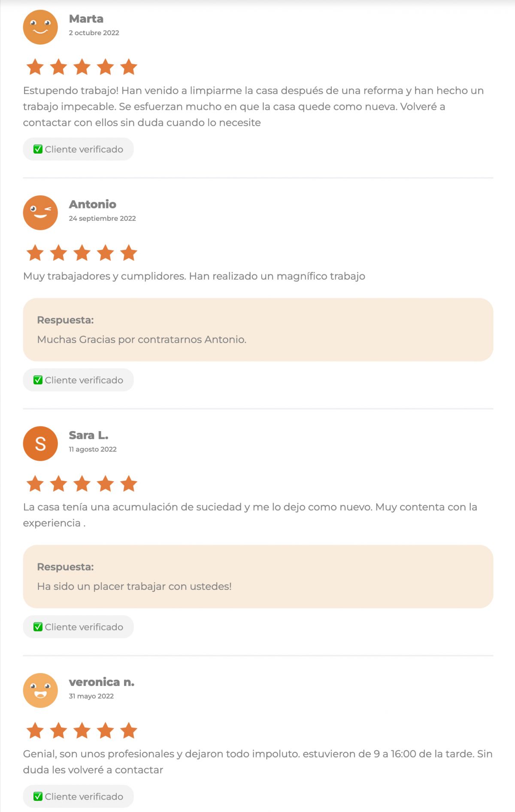Click the third star in Sara L.'s rating

pos(82,484)
